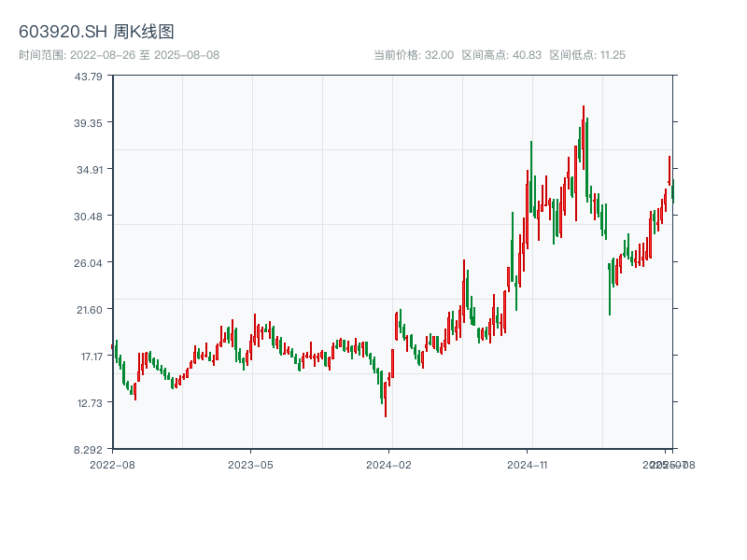Click the 2024-11 x-axis date label

[529, 464]
